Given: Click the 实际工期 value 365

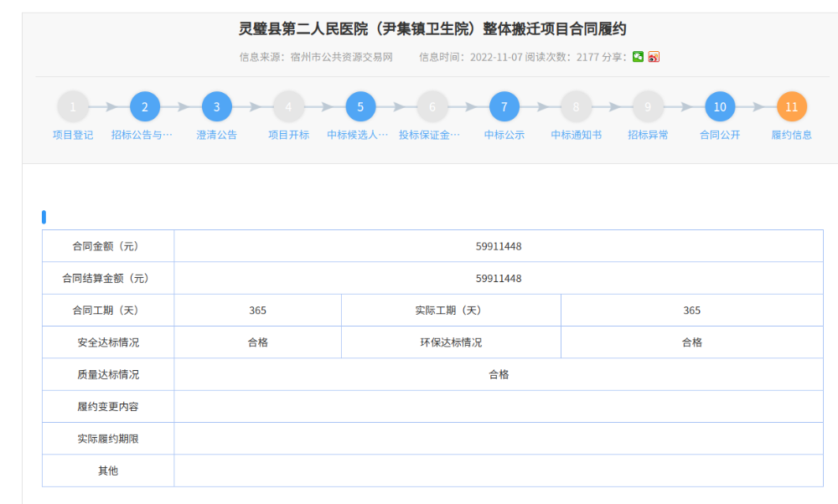Looking at the screenshot, I should tap(691, 311).
